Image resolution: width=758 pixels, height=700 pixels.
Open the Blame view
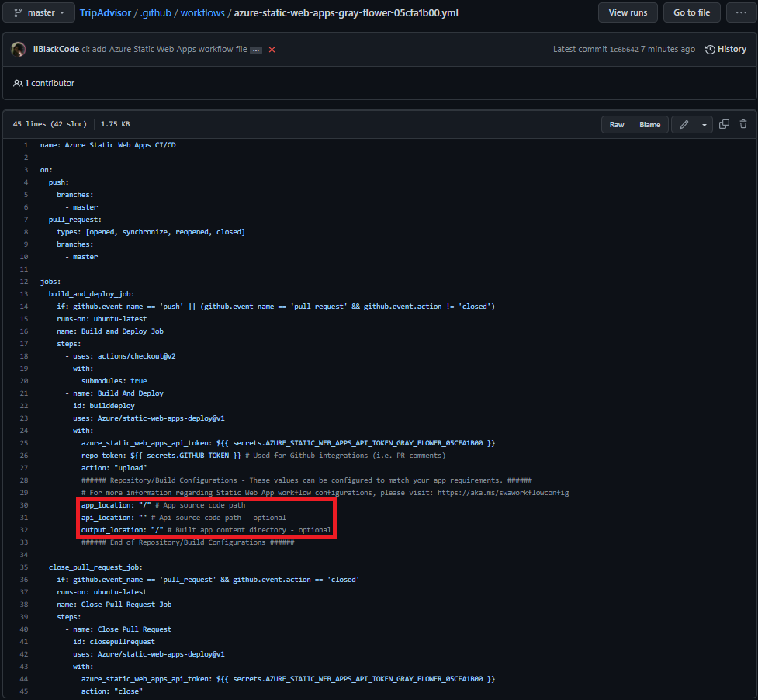tap(649, 125)
